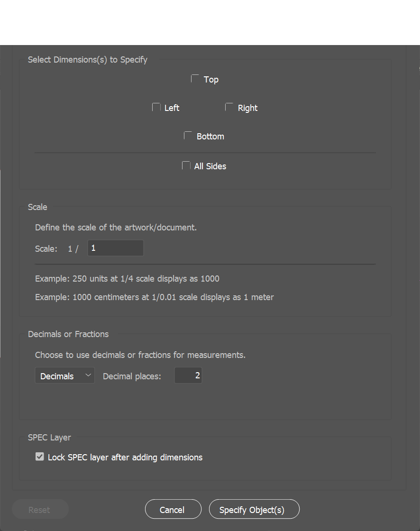The width and height of the screenshot is (420, 531).
Task: Click the Decimals or Fractions section label
Action: click(68, 334)
